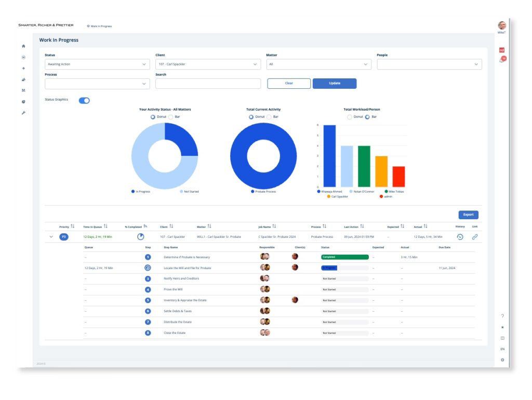Open the pie chart reports sidebar icon
The height and width of the screenshot is (400, 532).
click(x=23, y=102)
